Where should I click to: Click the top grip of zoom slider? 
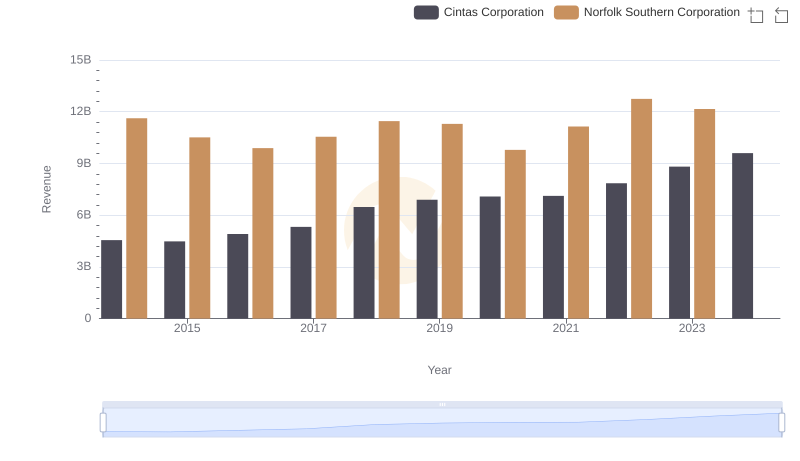point(442,404)
